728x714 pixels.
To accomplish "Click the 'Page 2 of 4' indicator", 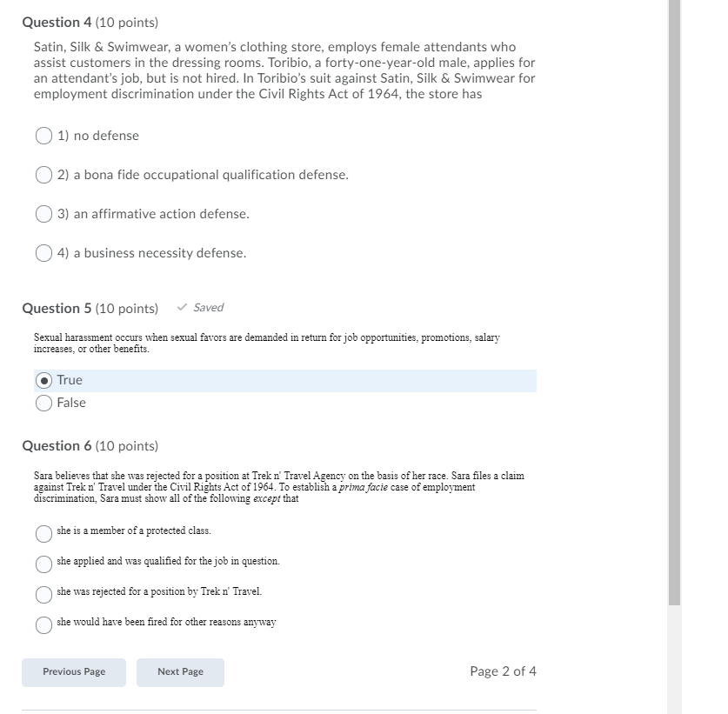I will pos(503,671).
